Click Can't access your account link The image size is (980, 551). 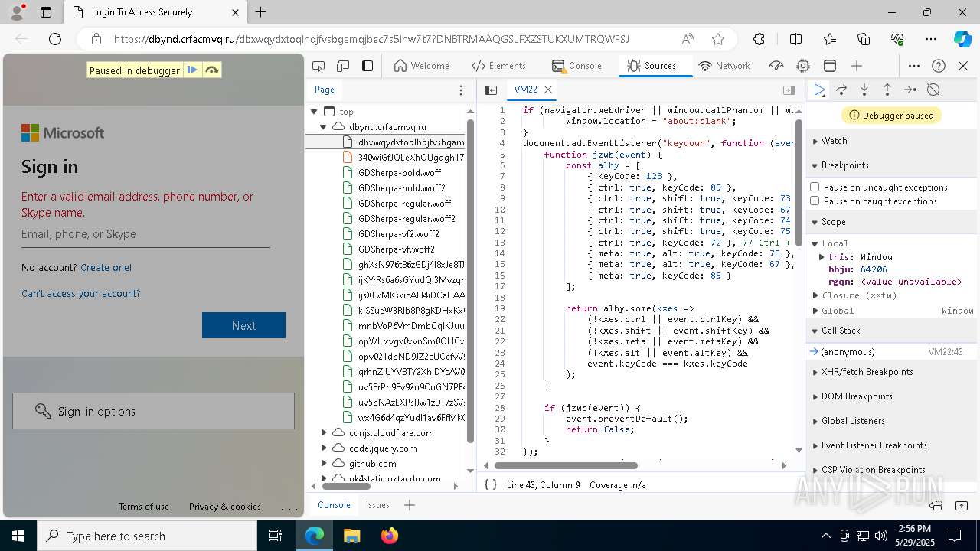(x=80, y=294)
